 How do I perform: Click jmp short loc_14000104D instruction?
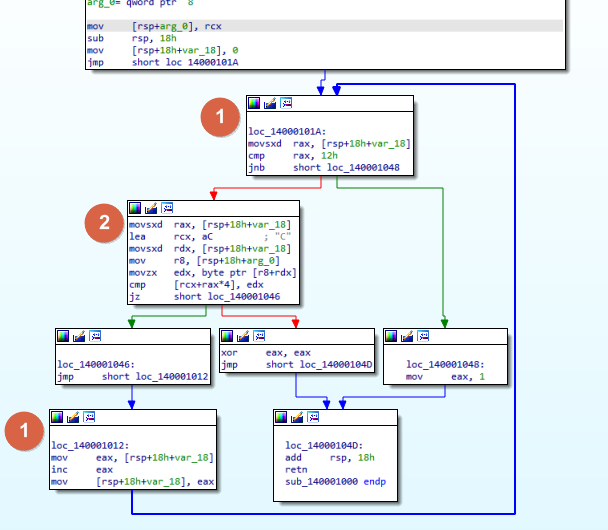(297, 364)
